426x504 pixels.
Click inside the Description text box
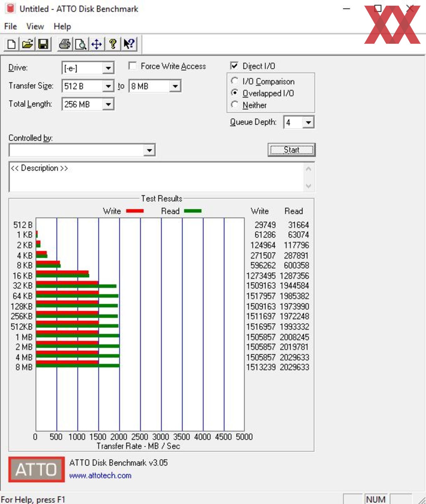[156, 177]
